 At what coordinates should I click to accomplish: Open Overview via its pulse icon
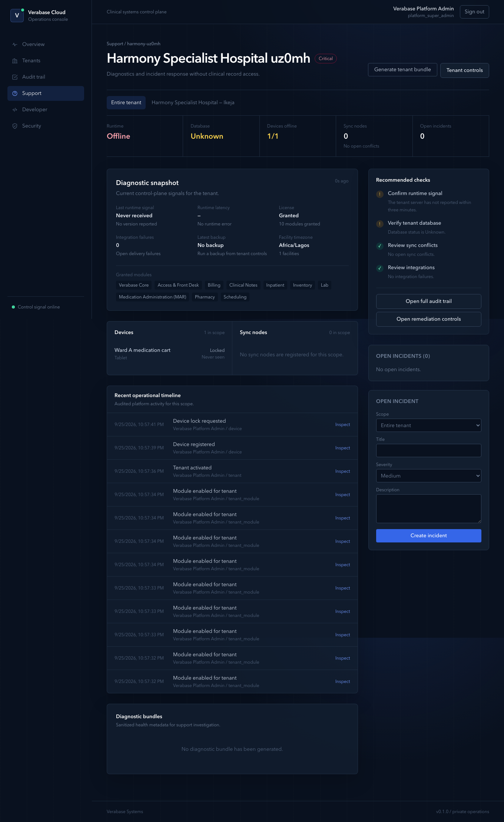(15, 44)
